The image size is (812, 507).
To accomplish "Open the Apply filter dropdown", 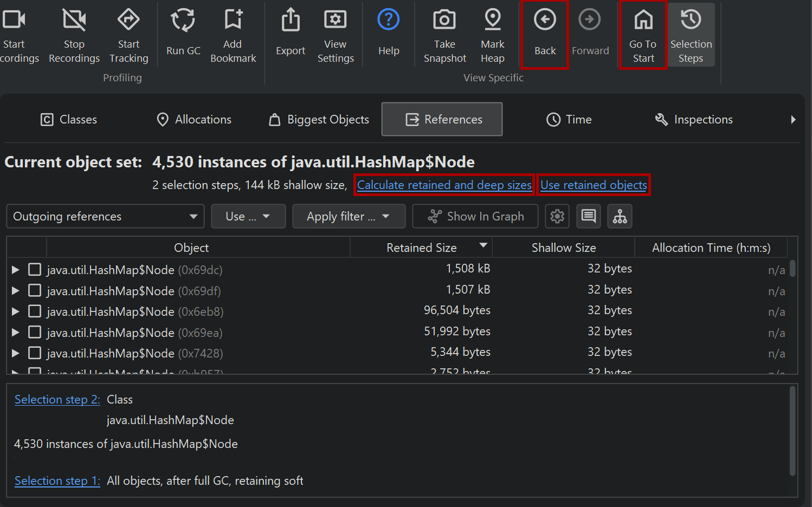I will [349, 217].
